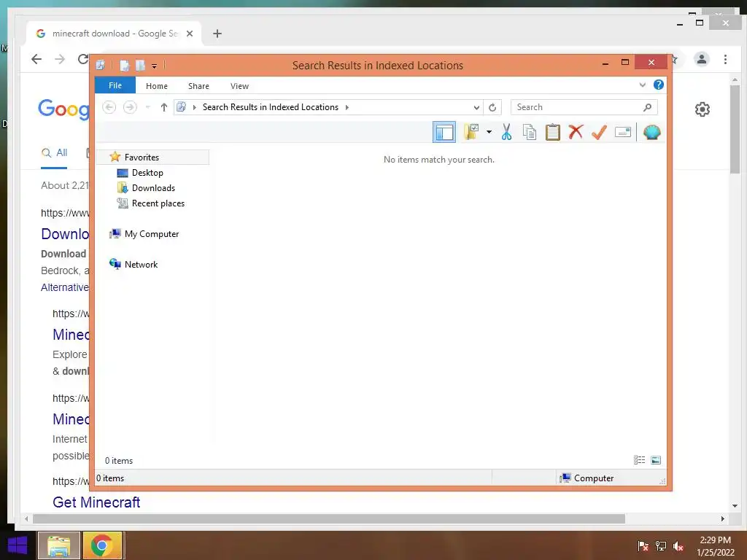Open the Get Minecraft link in Chrome
Image resolution: width=747 pixels, height=560 pixels.
click(x=96, y=502)
